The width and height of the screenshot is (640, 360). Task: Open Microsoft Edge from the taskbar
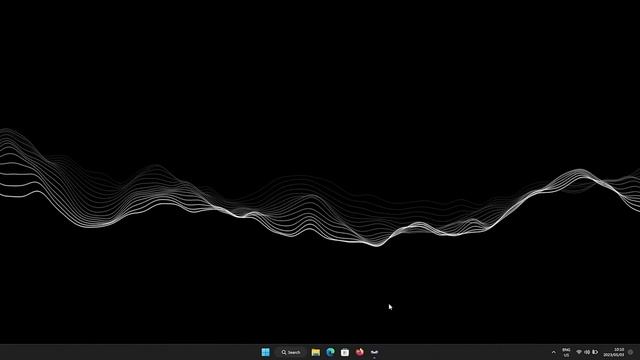coord(330,352)
